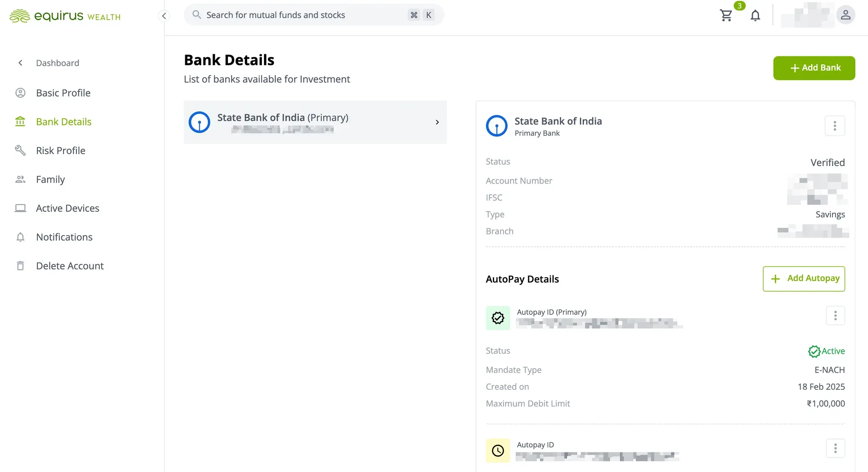
Task: Go back to Dashboard
Action: coord(58,63)
